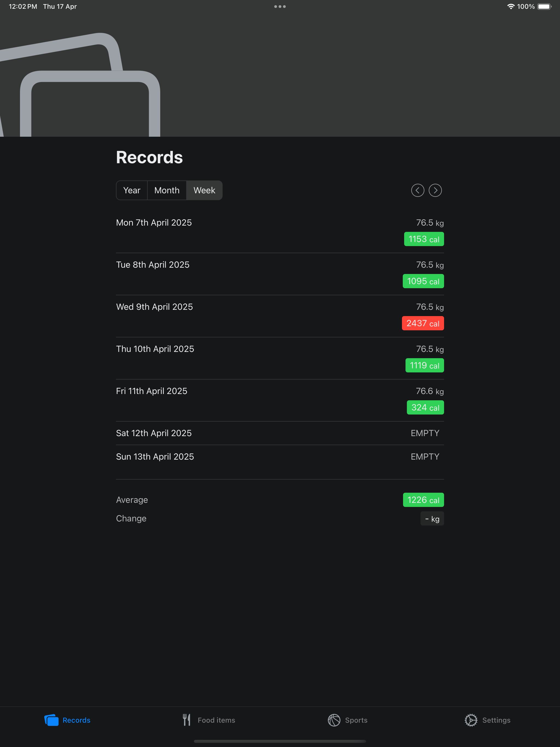Tap the 1226 cal average badge
This screenshot has height=747, width=560.
tap(423, 500)
